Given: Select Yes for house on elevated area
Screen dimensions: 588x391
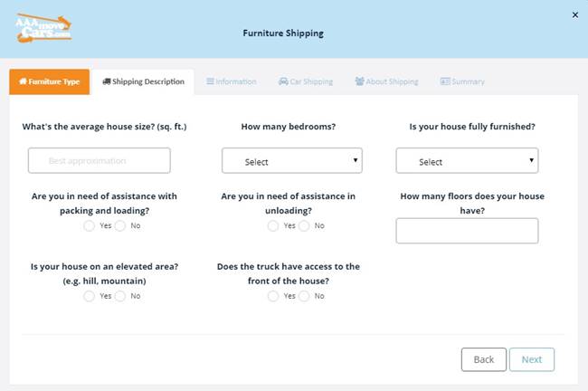Looking at the screenshot, I should coord(90,296).
